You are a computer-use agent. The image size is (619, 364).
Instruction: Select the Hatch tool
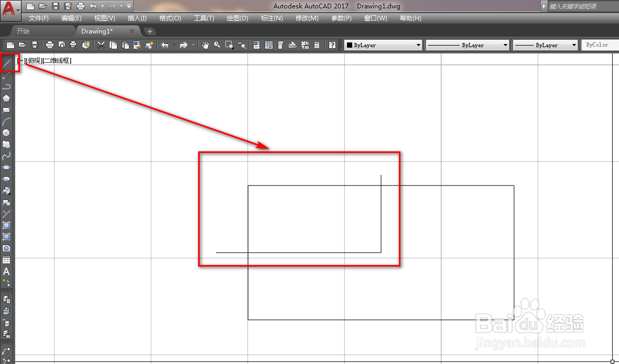pos(6,225)
